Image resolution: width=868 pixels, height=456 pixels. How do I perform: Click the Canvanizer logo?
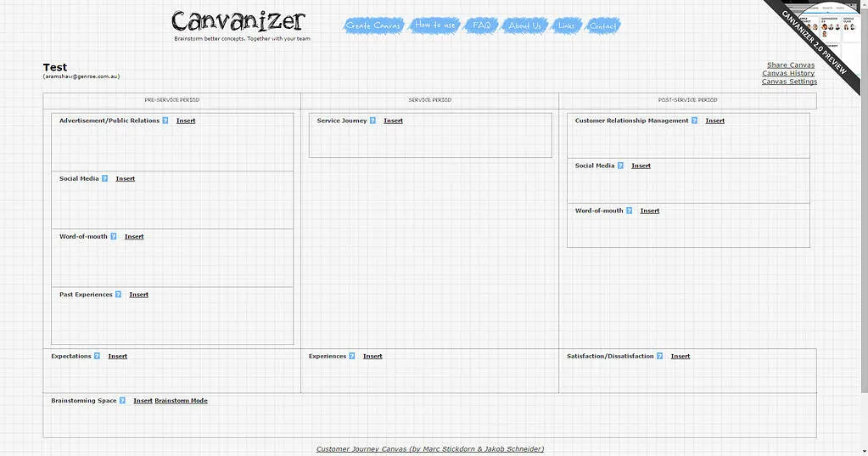click(x=238, y=22)
